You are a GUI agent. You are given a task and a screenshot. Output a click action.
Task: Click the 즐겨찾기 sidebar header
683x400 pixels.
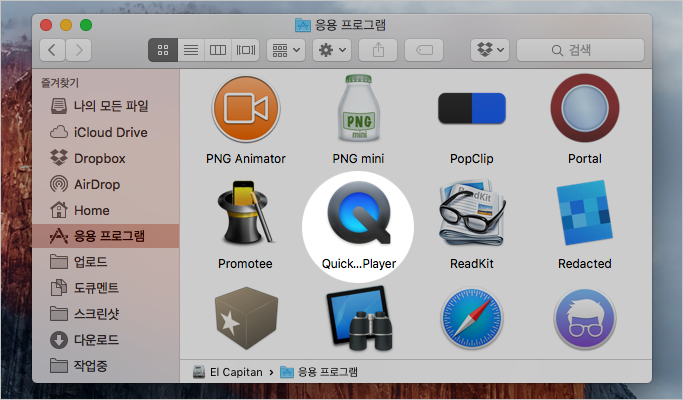pos(60,83)
